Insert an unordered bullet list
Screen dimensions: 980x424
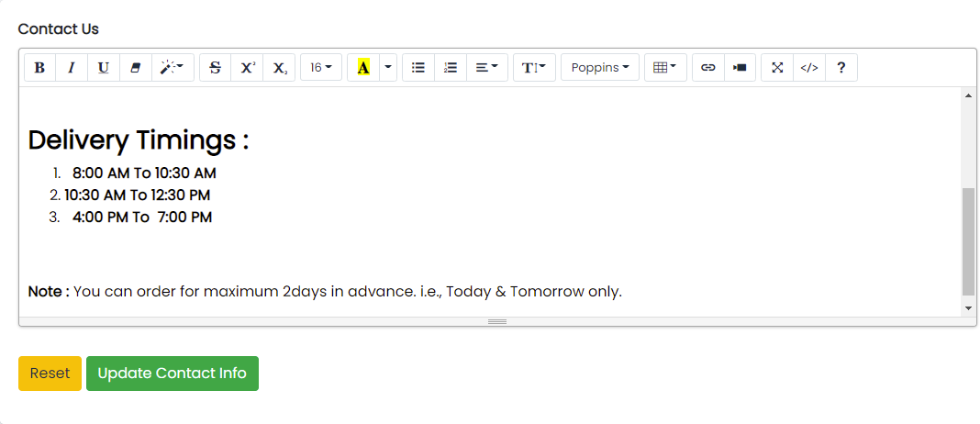pyautogui.click(x=418, y=68)
